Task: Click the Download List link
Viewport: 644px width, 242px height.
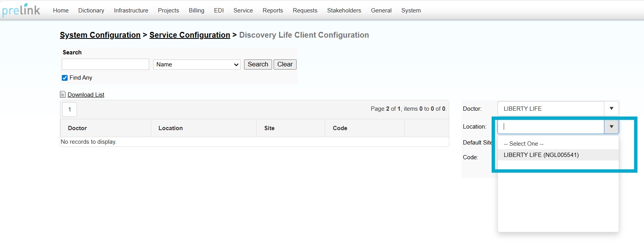Action: point(86,95)
